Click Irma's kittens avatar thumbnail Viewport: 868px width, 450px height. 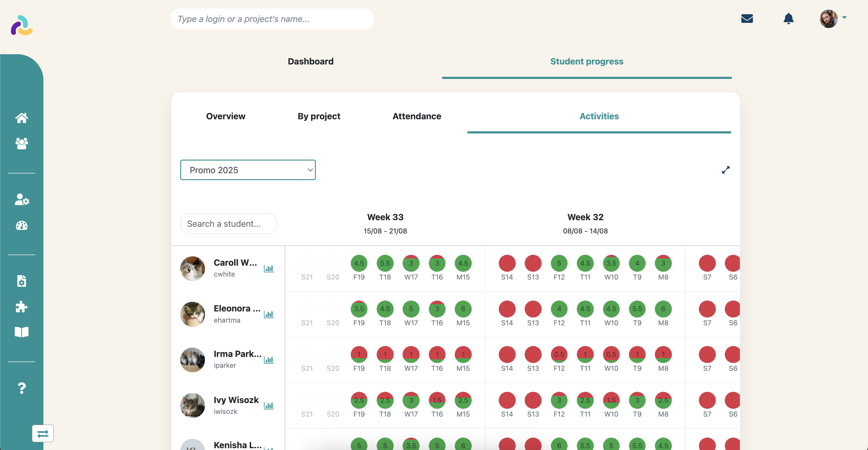tap(192, 360)
